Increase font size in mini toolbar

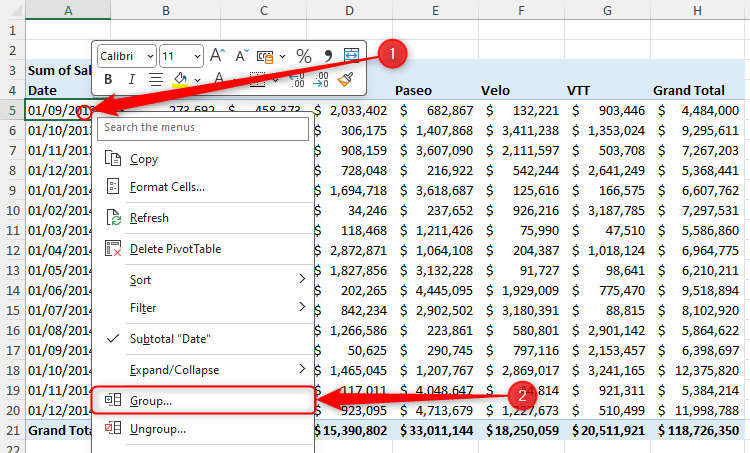tap(217, 56)
